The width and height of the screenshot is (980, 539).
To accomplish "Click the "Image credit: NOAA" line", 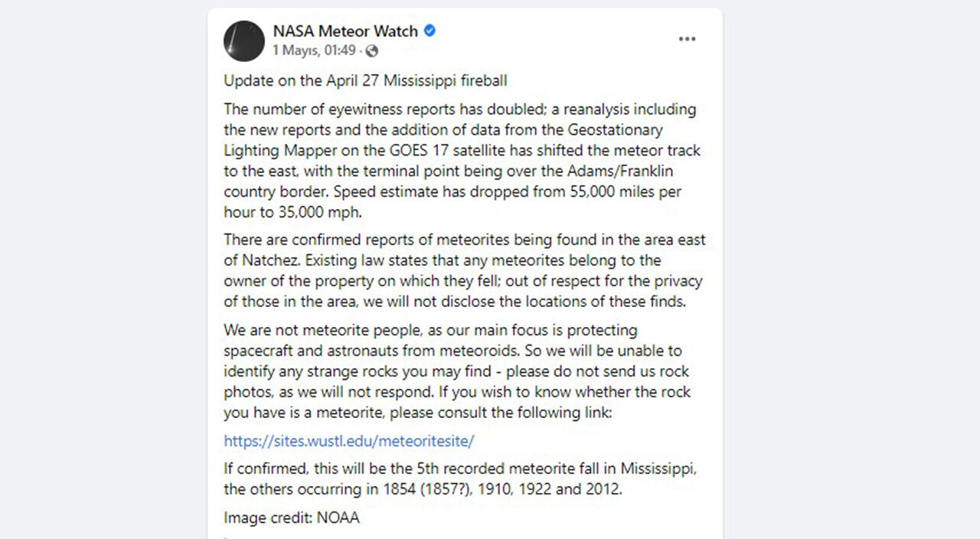I will click(292, 518).
